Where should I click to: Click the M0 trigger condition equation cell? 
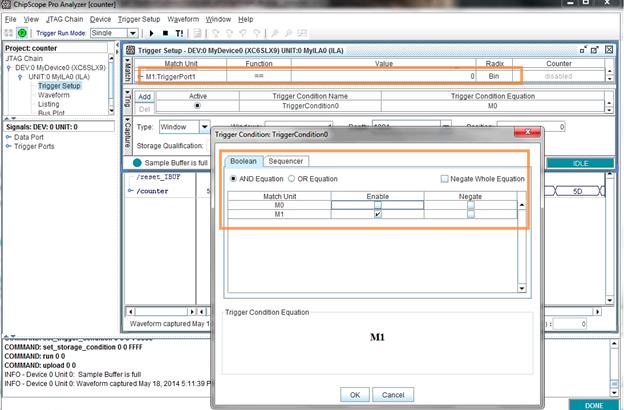coord(493,106)
